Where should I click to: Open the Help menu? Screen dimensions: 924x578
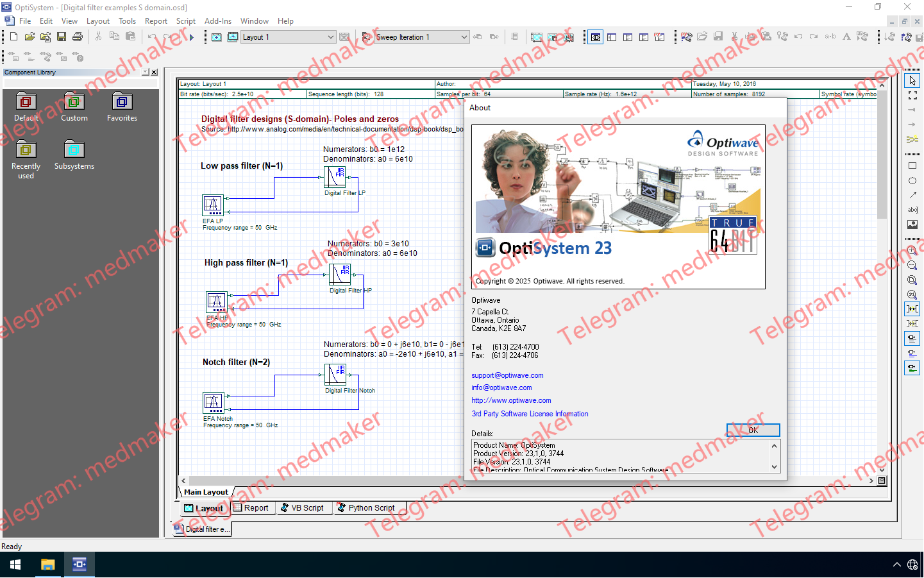pyautogui.click(x=285, y=21)
